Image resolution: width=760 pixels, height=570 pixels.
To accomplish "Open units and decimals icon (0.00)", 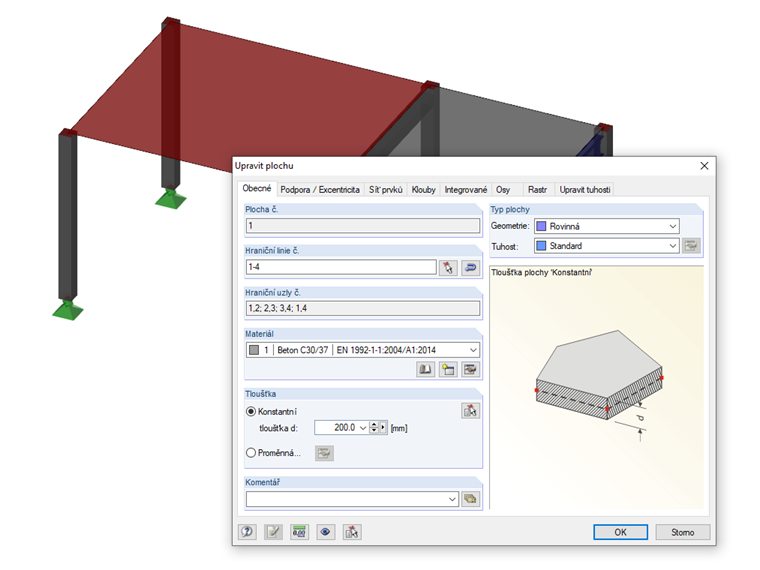I will point(300,532).
